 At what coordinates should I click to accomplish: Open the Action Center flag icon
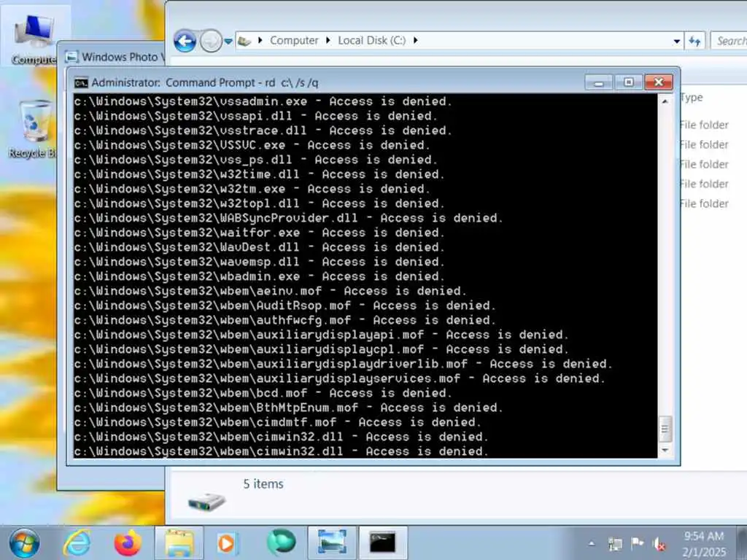coord(637,542)
